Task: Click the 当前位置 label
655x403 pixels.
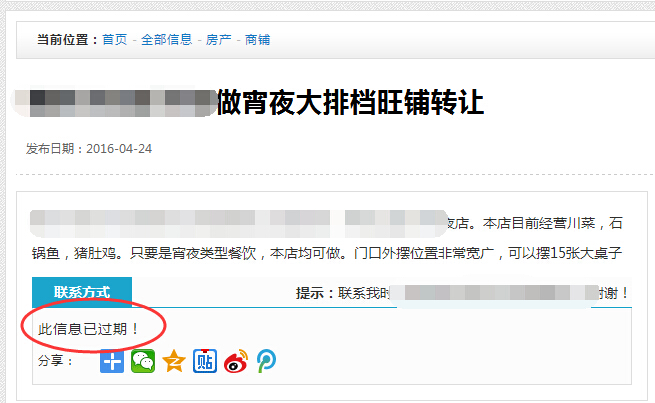Action: (68, 40)
